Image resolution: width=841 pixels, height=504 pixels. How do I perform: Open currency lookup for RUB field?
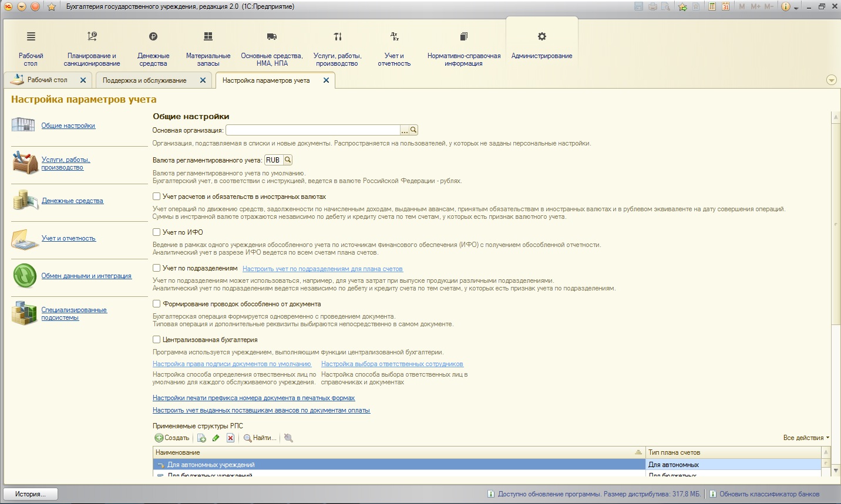(288, 160)
